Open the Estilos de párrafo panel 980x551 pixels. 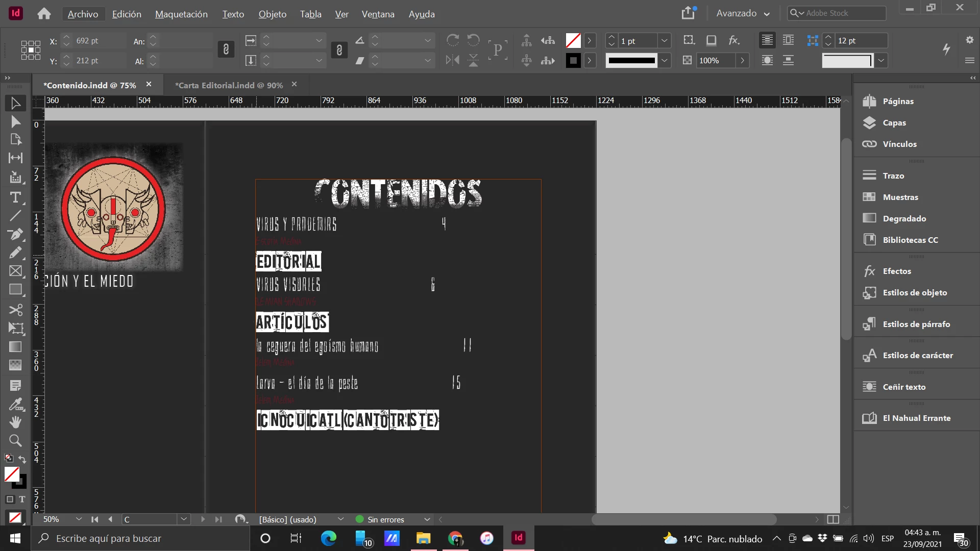(916, 324)
